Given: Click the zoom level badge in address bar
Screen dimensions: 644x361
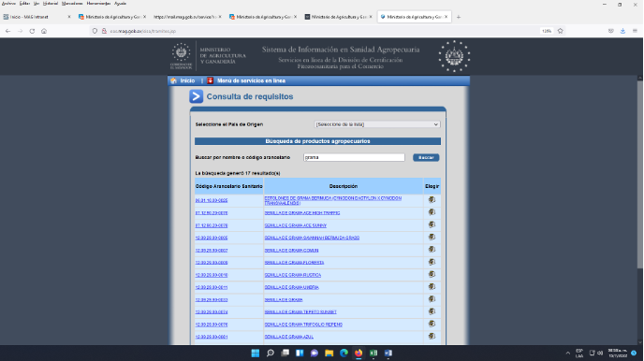Looking at the screenshot, I should (547, 31).
